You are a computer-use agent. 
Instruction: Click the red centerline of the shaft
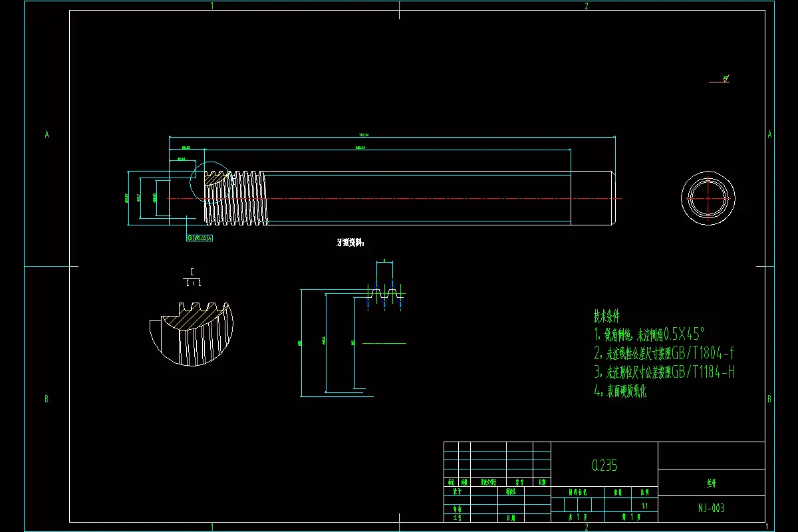point(394,198)
